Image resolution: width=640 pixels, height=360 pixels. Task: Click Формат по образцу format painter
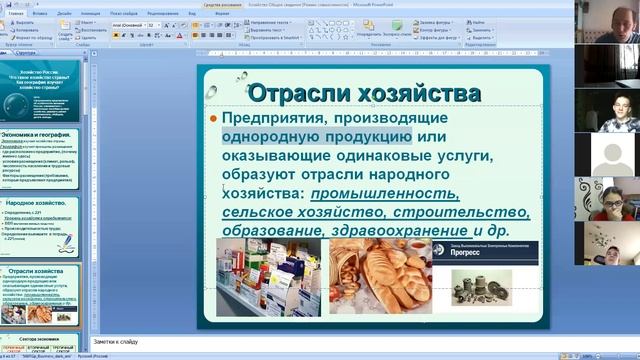pos(31,38)
